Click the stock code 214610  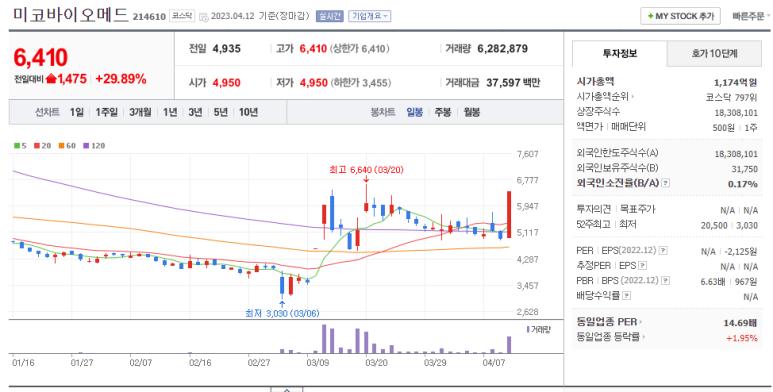tap(149, 17)
